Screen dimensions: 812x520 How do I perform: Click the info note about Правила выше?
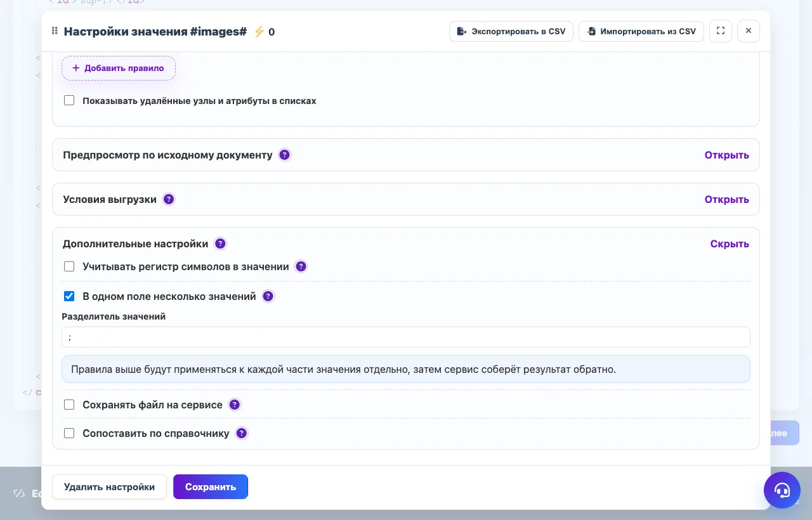[406, 369]
